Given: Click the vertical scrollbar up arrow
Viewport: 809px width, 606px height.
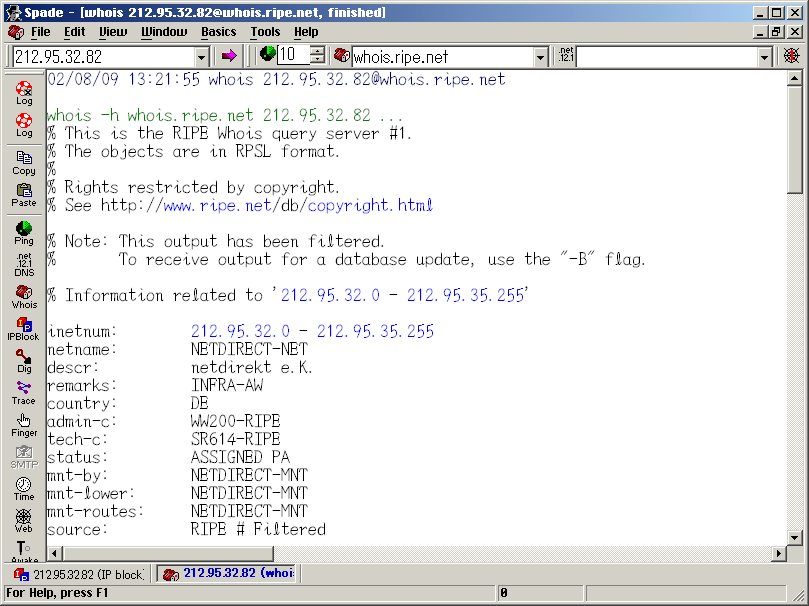Looking at the screenshot, I should pyautogui.click(x=794, y=78).
